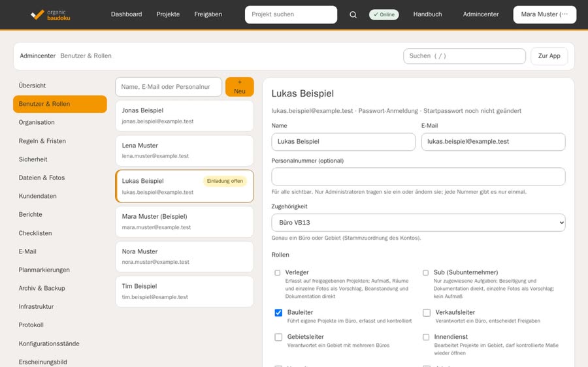Click the Zur App button
588x367 pixels.
(x=549, y=56)
